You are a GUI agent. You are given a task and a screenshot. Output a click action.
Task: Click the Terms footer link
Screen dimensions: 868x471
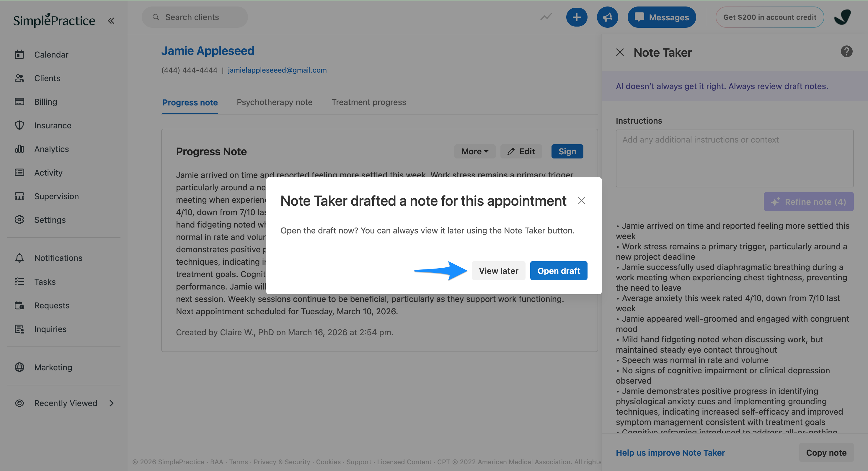(x=238, y=462)
